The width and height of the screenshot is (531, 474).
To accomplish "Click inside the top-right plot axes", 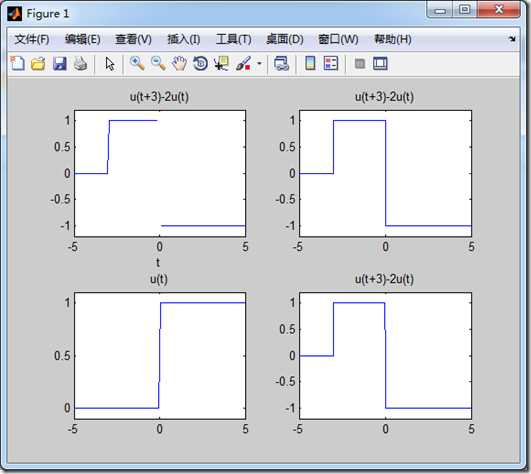I will (x=385, y=173).
